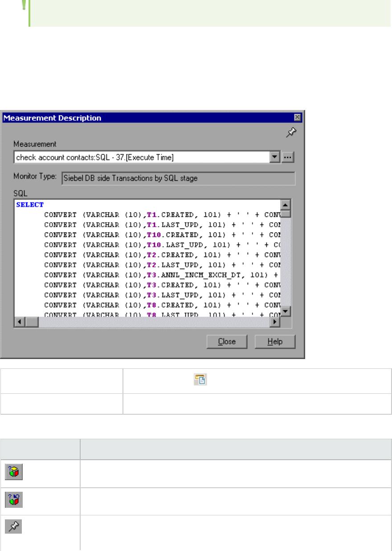Click the SELECT keyword in SQL text
This screenshot has width=392, height=551.
tap(30, 205)
